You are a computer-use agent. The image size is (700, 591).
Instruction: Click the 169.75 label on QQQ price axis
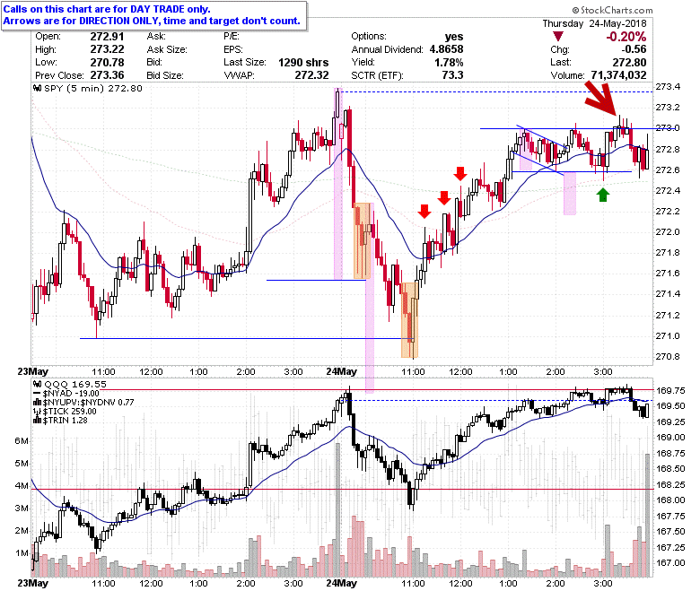tap(670, 391)
